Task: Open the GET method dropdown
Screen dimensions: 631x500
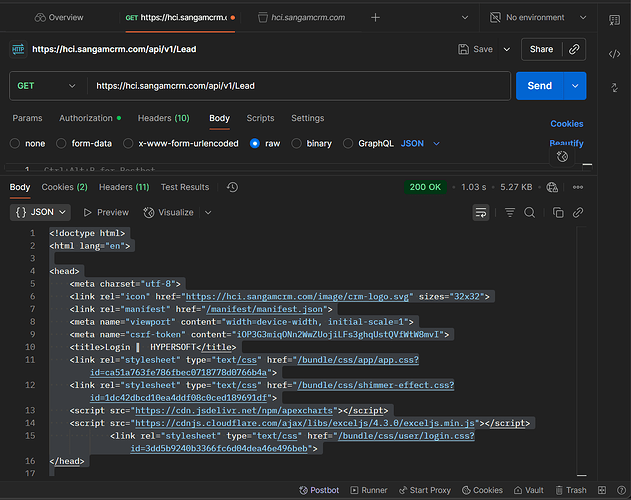Action: click(x=44, y=86)
